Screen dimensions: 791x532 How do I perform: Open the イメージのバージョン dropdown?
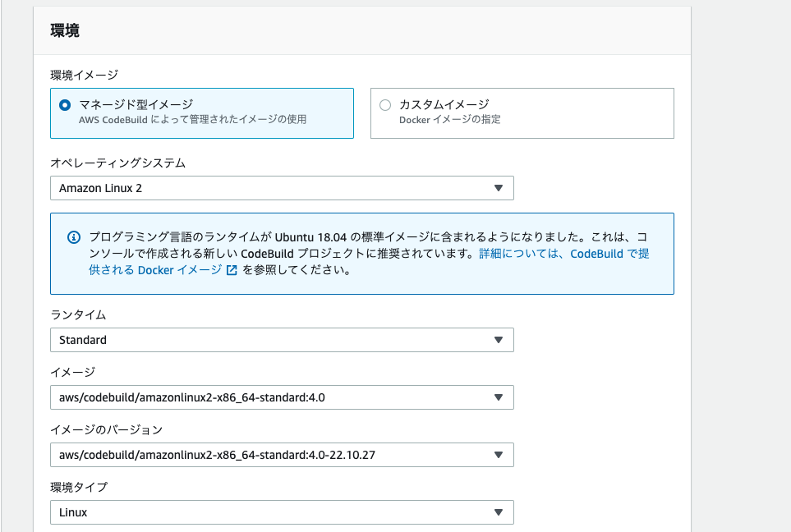coord(279,455)
